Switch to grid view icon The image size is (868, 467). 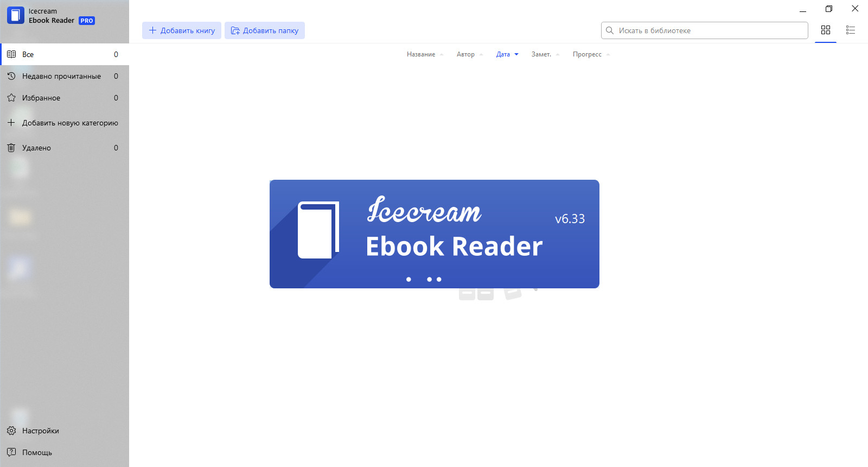tap(826, 30)
